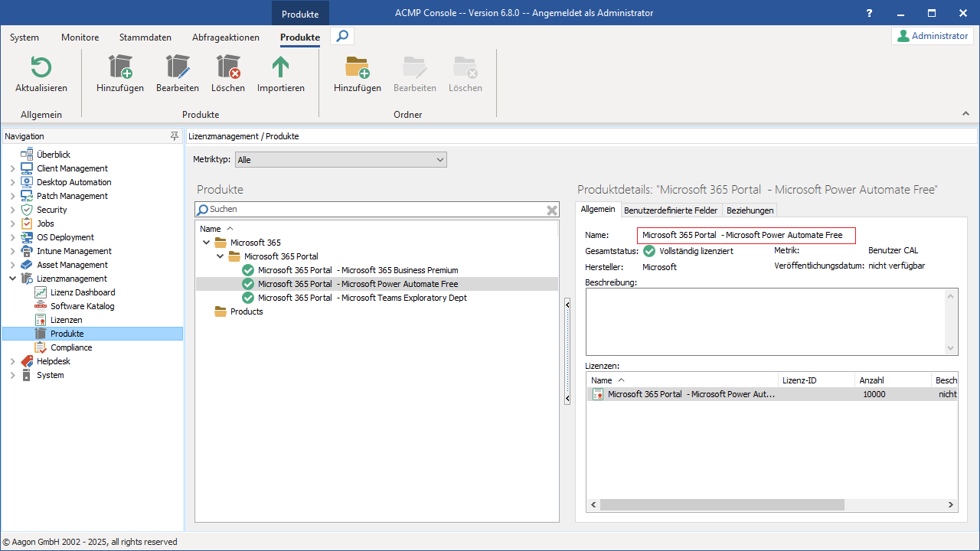Image resolution: width=980 pixels, height=551 pixels.
Task: Open the Stammdaten menu tab
Action: click(145, 37)
